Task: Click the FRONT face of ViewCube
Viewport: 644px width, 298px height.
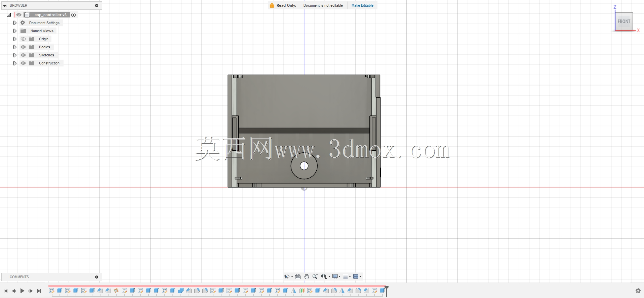Action: [x=624, y=21]
